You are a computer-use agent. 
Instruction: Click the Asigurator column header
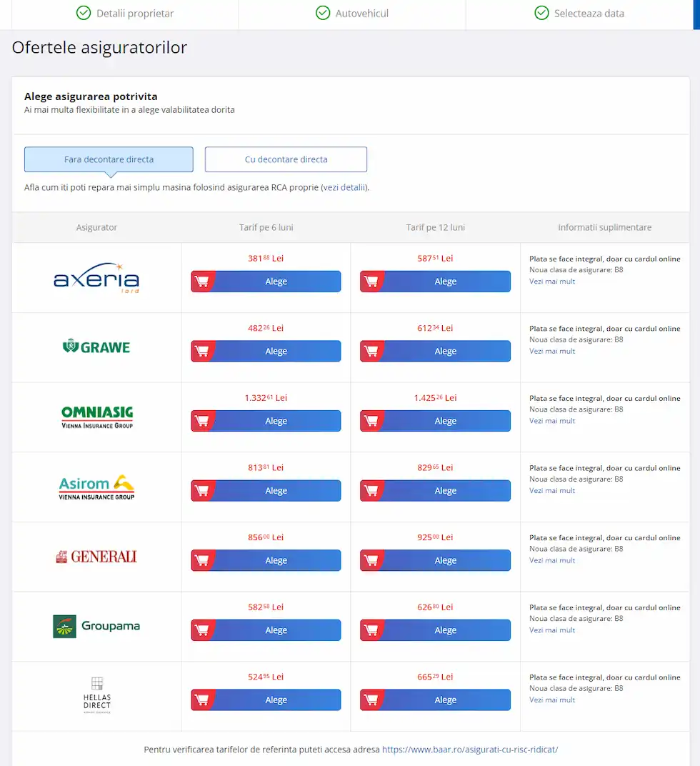click(x=96, y=227)
